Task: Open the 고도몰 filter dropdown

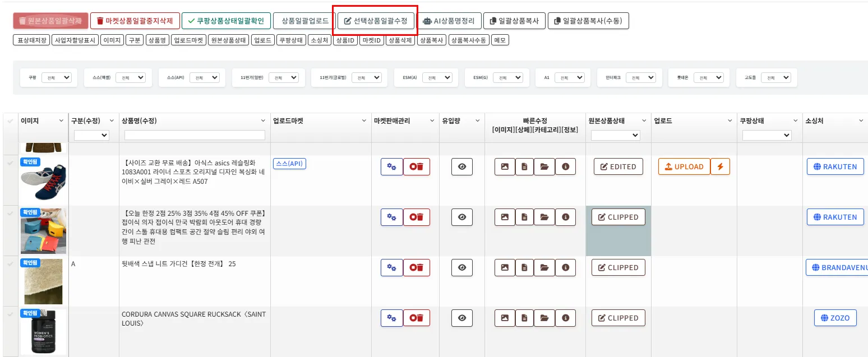Action: [x=776, y=78]
